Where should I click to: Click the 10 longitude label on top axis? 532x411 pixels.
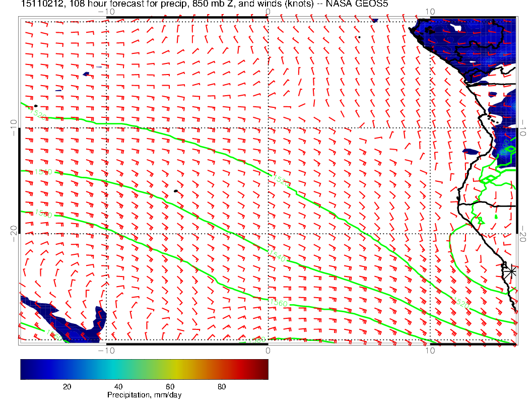429,12
